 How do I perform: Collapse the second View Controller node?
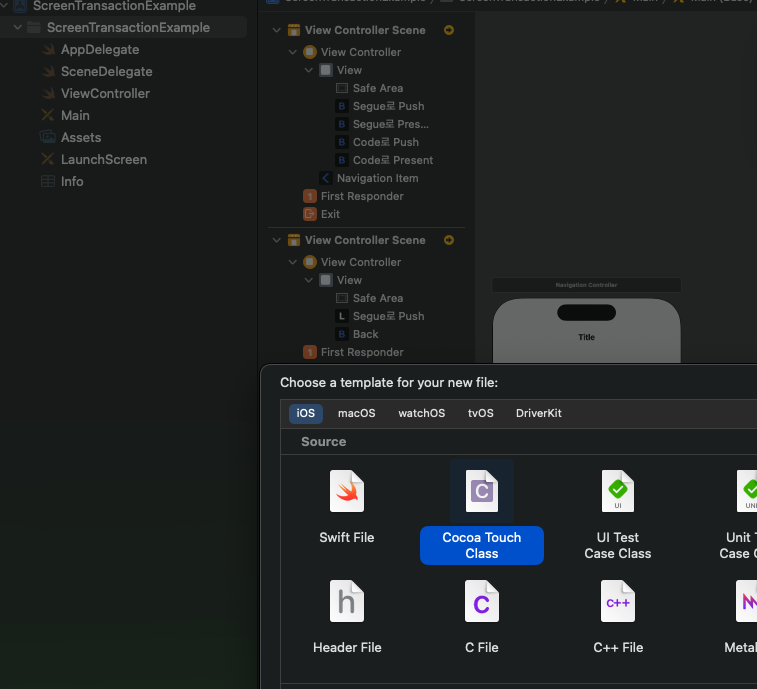(x=293, y=262)
